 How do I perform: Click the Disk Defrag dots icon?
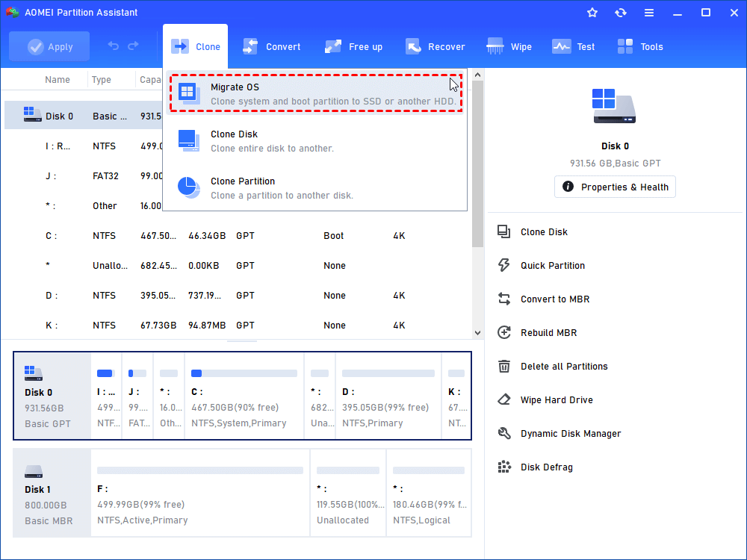504,467
